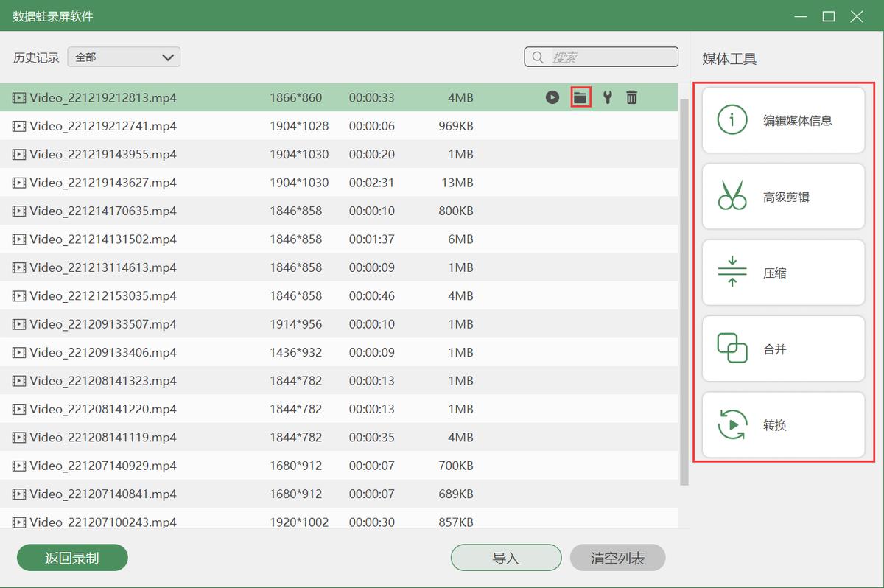Select the 高级剪辑 scissors tool
The width and height of the screenshot is (884, 588).
point(782,196)
